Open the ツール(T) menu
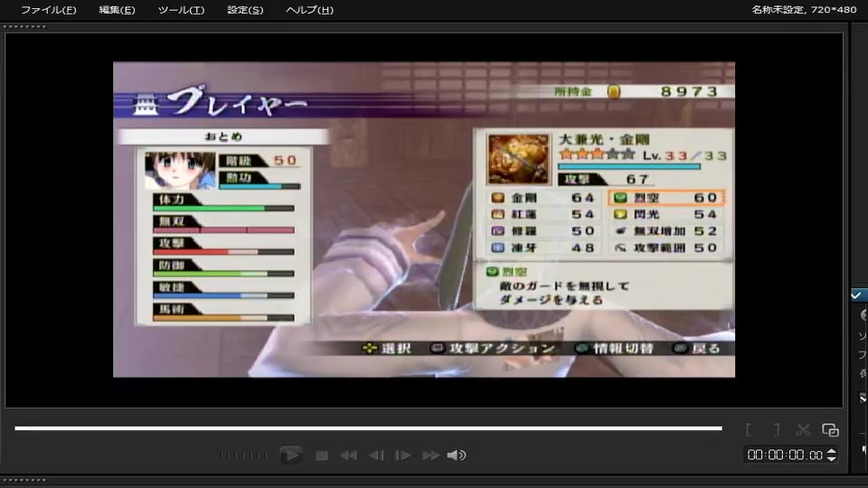Viewport: 868px width, 488px height. point(181,10)
